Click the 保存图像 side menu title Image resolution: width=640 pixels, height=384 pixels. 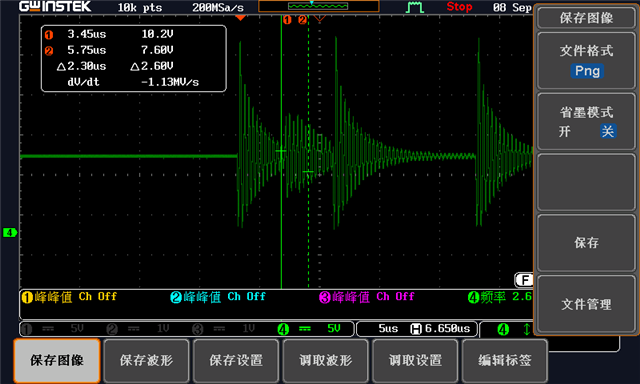587,18
